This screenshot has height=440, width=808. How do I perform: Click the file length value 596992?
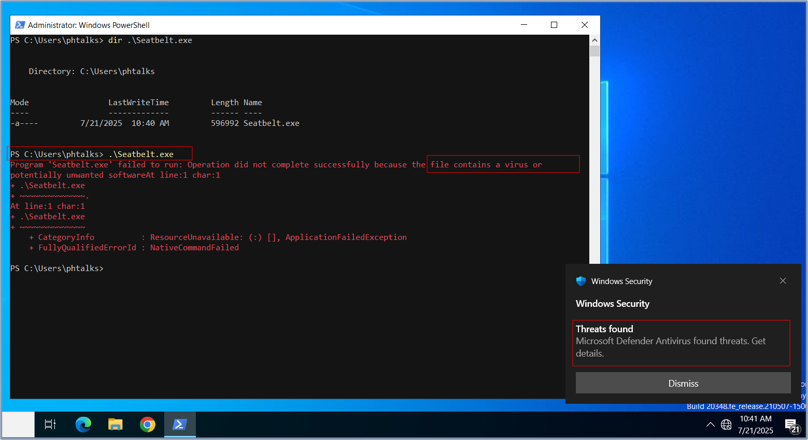(x=225, y=123)
